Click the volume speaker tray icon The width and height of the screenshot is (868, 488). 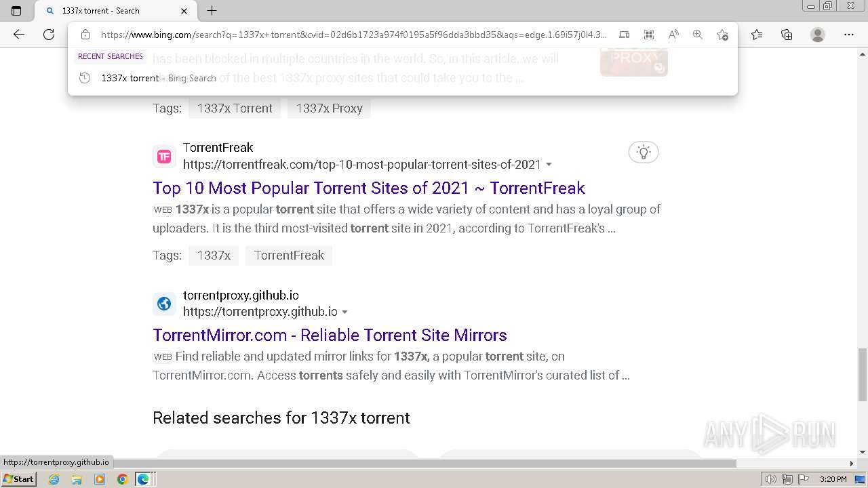point(771,479)
